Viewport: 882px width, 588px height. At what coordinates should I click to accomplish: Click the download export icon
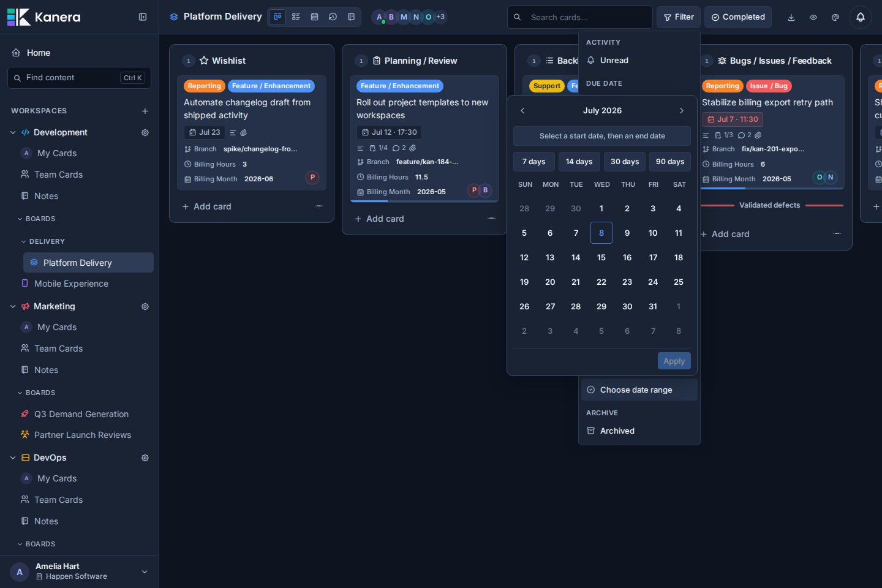[x=791, y=17]
